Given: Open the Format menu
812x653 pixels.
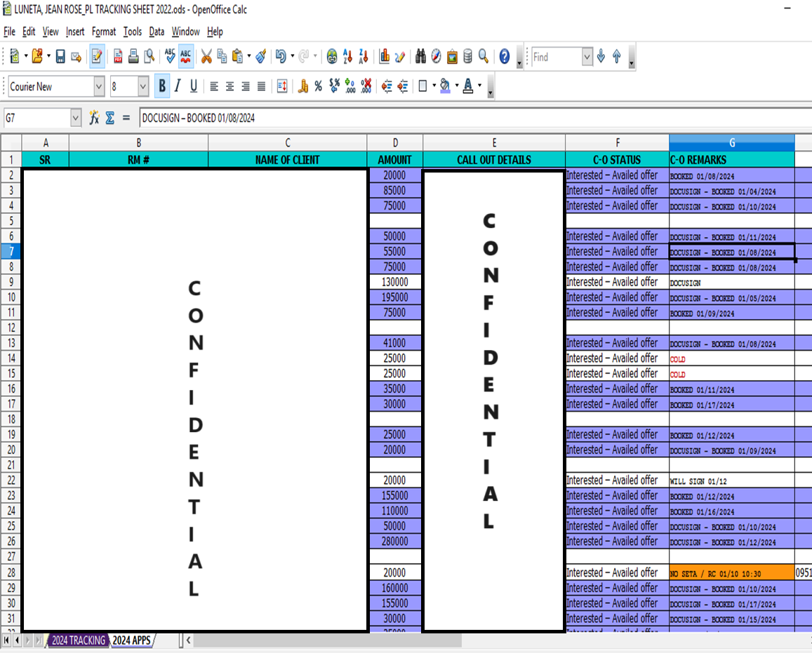Looking at the screenshot, I should tap(104, 32).
